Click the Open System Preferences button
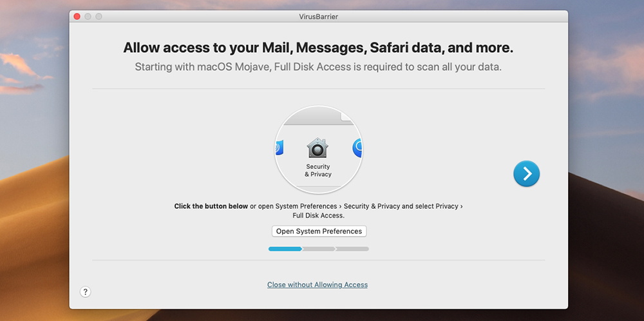This screenshot has height=321, width=644. (x=319, y=231)
